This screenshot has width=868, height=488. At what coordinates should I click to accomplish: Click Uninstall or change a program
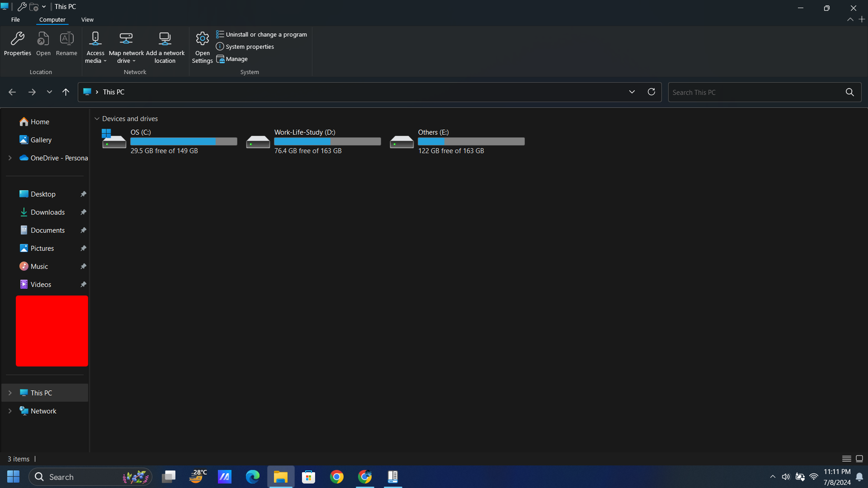coord(261,34)
